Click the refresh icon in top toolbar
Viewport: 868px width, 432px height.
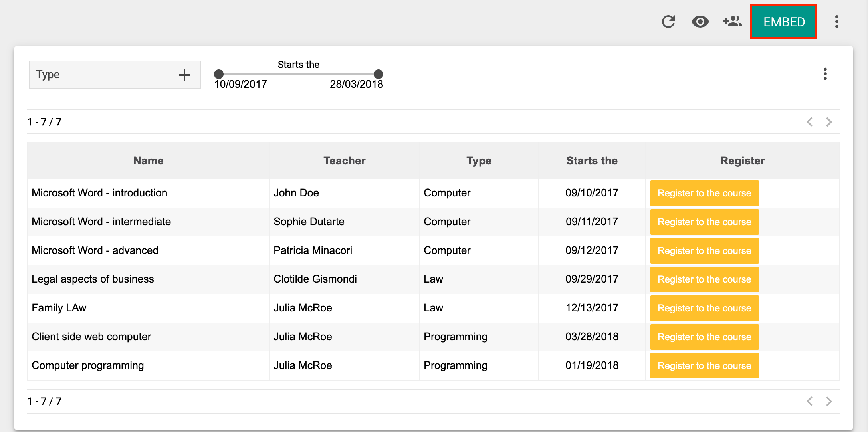pyautogui.click(x=668, y=22)
